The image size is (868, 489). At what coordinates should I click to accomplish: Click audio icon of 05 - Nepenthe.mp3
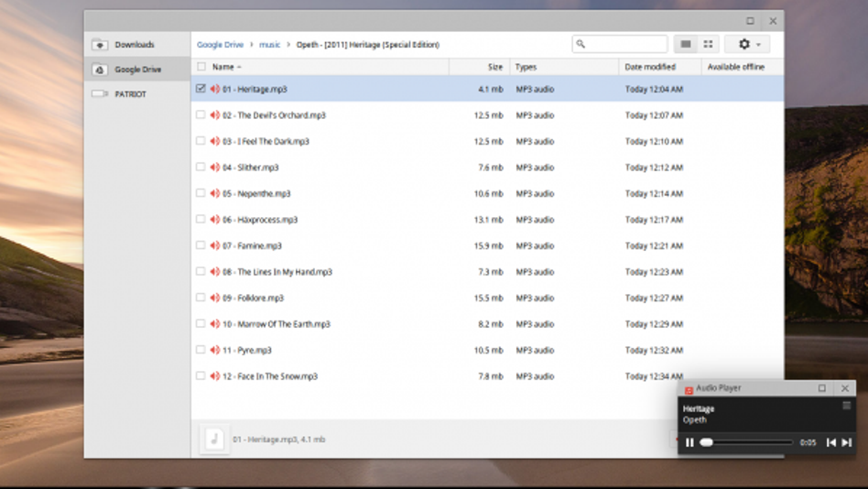pos(215,192)
